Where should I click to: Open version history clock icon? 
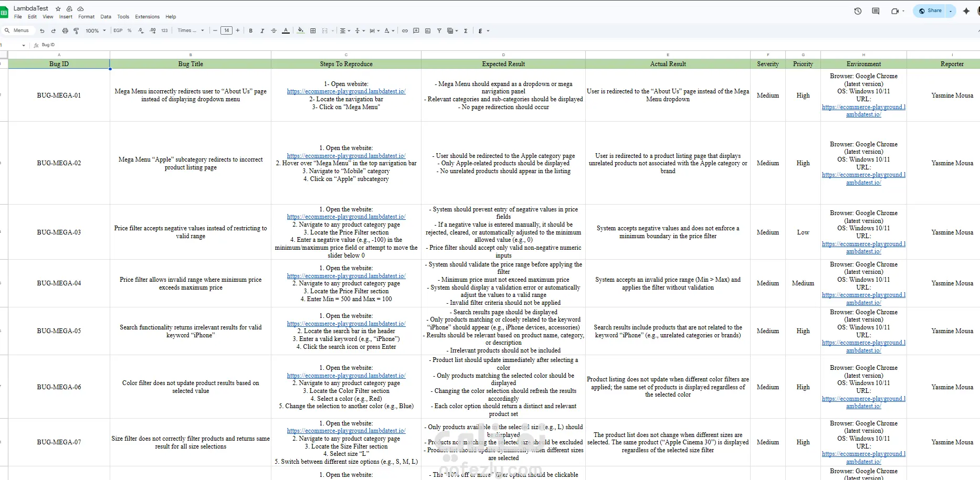click(858, 11)
